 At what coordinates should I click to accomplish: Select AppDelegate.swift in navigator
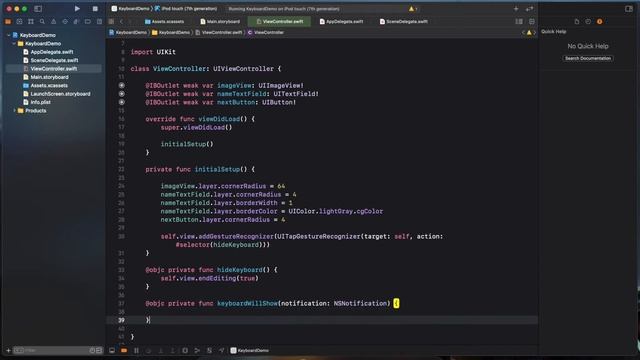coord(48,52)
